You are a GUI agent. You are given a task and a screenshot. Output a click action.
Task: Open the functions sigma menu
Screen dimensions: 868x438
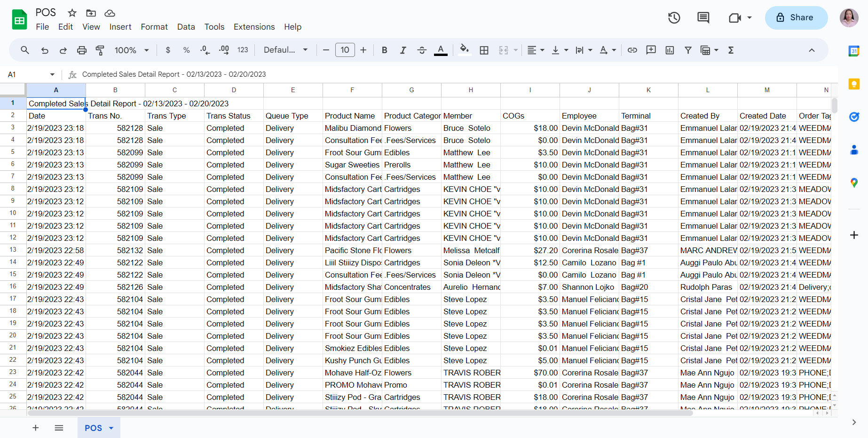[731, 50]
